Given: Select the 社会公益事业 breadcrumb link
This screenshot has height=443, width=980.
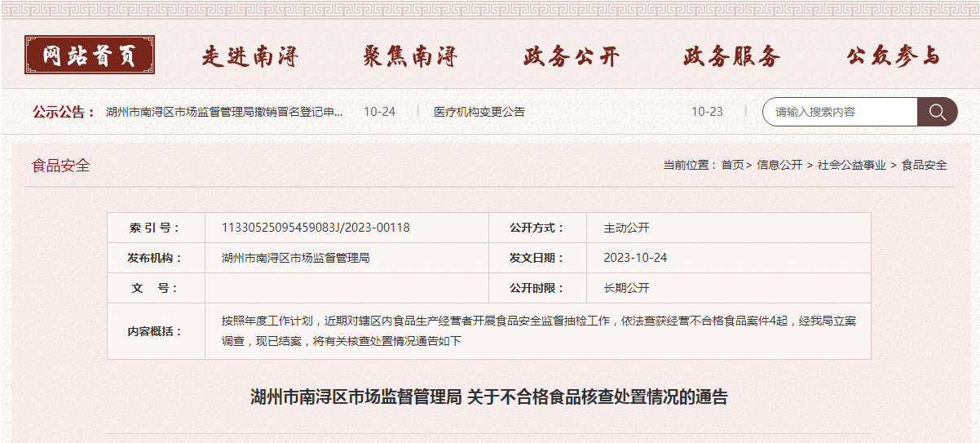Looking at the screenshot, I should tap(851, 165).
